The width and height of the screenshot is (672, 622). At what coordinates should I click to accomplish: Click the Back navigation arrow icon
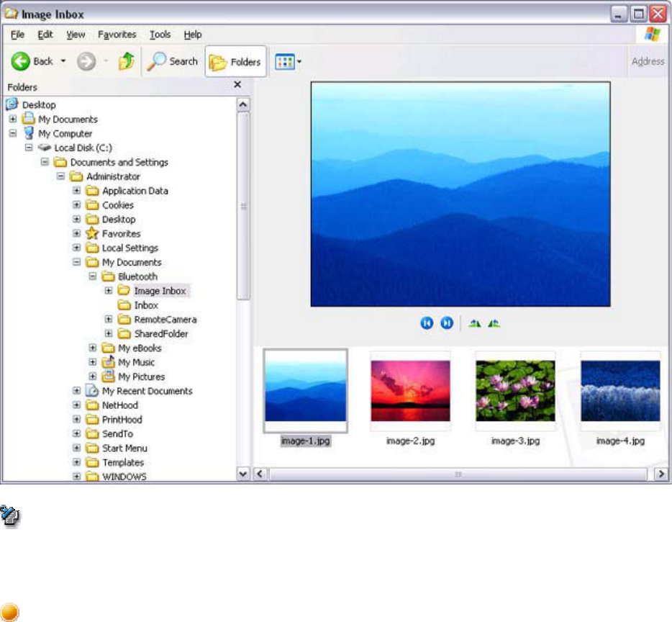pos(20,62)
